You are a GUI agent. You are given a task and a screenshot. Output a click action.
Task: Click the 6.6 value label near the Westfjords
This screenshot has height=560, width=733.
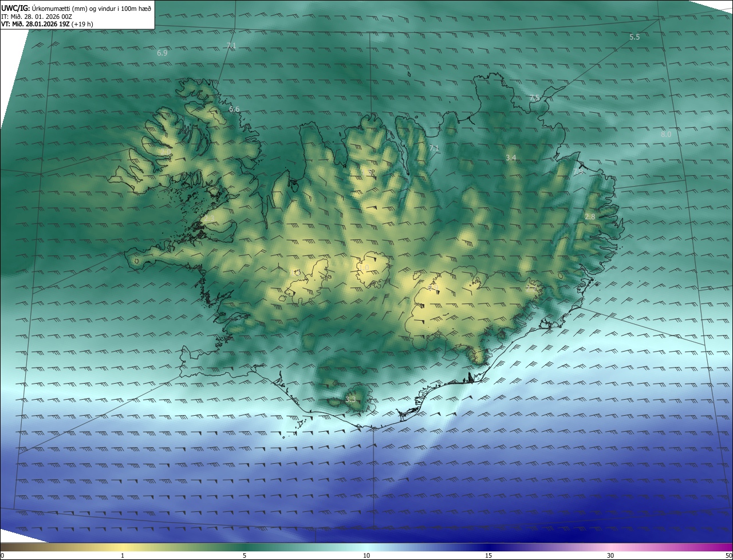[234, 109]
